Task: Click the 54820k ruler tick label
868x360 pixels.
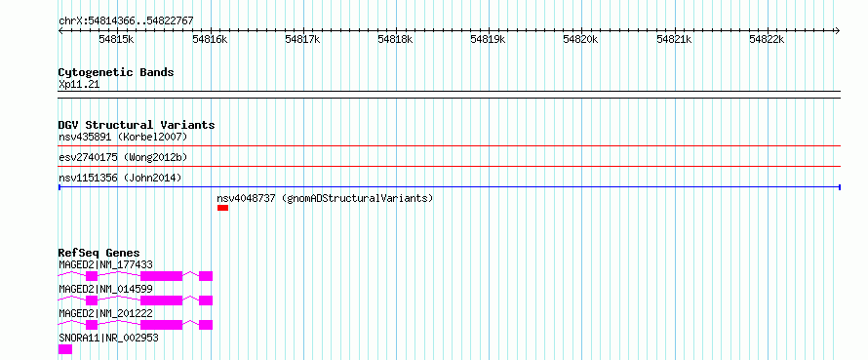Action: (580, 39)
